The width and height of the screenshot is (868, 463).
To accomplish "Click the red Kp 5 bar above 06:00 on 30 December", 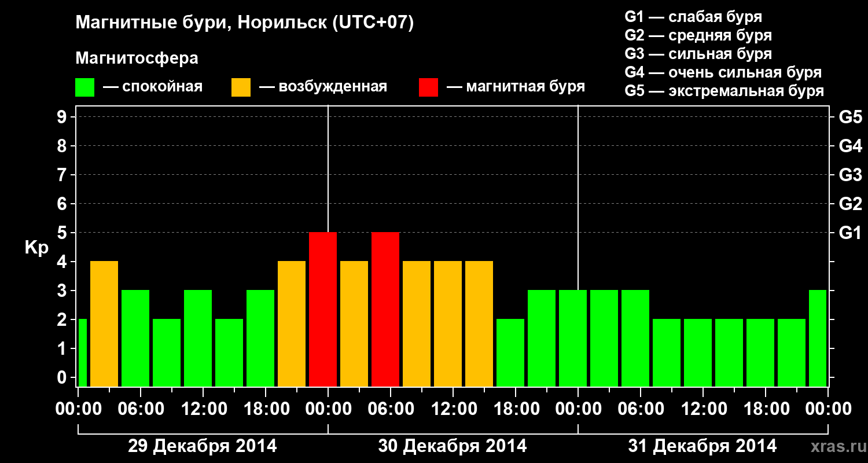I will pyautogui.click(x=385, y=309).
